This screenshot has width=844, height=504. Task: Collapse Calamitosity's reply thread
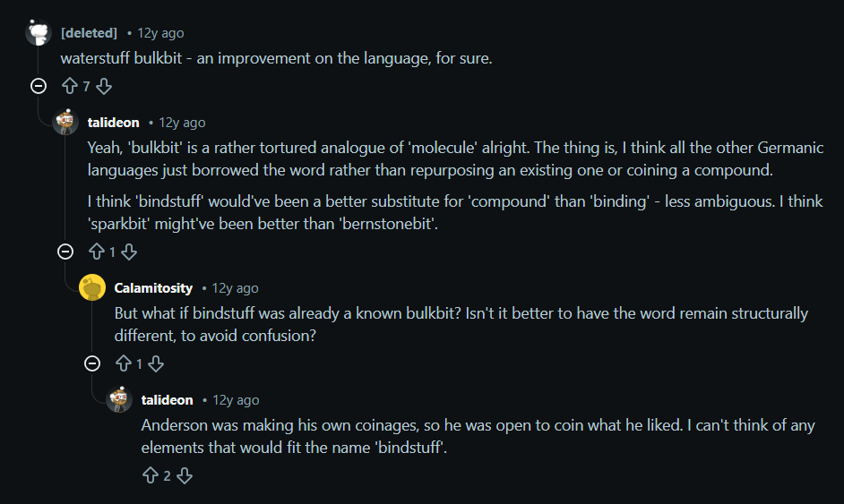92,363
